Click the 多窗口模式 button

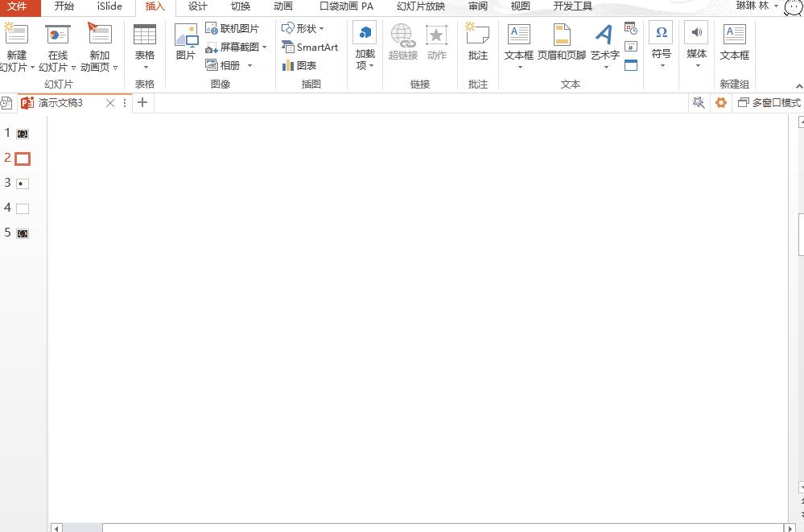pyautogui.click(x=770, y=102)
